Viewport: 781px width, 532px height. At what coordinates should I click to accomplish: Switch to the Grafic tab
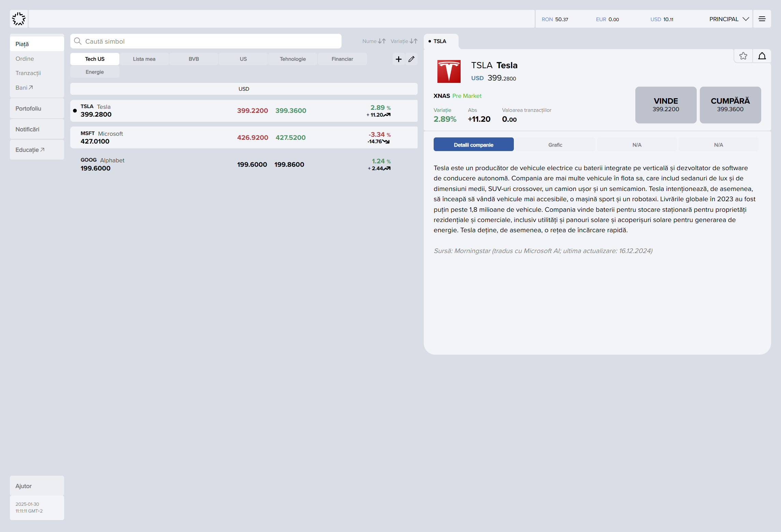click(x=555, y=145)
